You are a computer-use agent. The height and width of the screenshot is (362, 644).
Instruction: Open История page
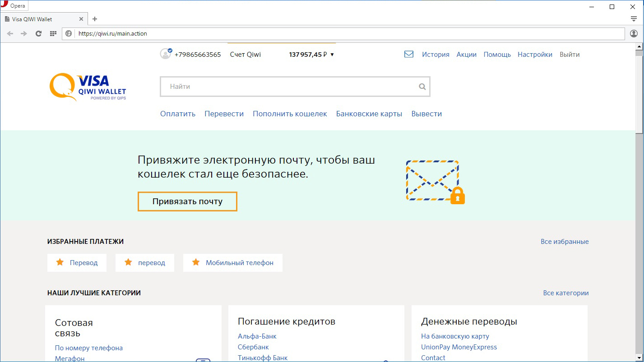[x=436, y=54]
